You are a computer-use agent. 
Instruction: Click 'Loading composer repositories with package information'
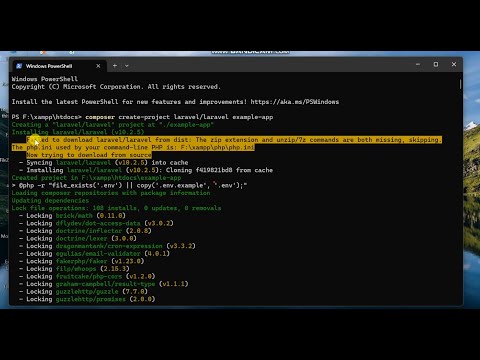(111, 193)
